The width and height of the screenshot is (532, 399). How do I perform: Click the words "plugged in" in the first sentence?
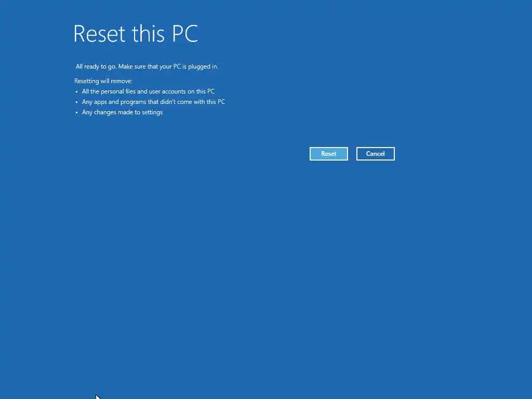203,66
